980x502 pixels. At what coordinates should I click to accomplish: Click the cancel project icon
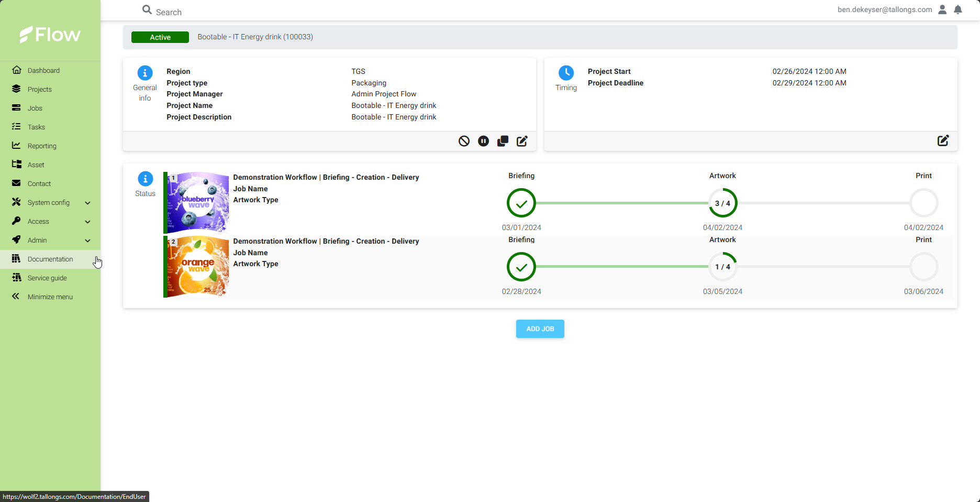tap(464, 141)
